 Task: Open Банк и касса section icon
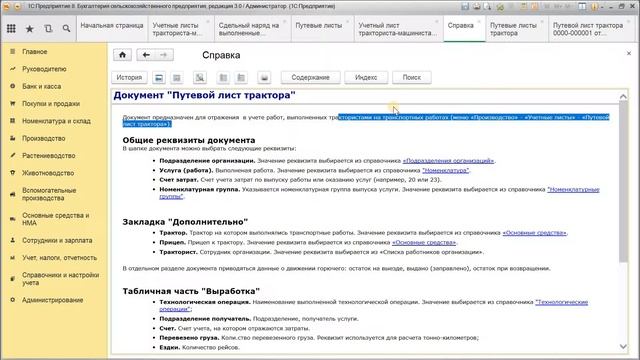[x=13, y=86]
